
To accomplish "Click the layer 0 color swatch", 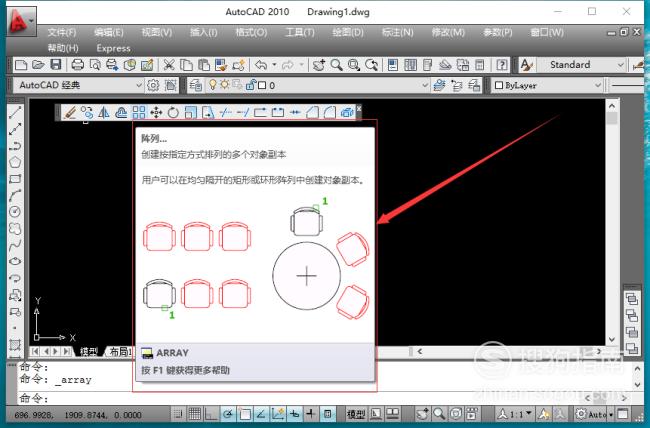I will pos(262,85).
